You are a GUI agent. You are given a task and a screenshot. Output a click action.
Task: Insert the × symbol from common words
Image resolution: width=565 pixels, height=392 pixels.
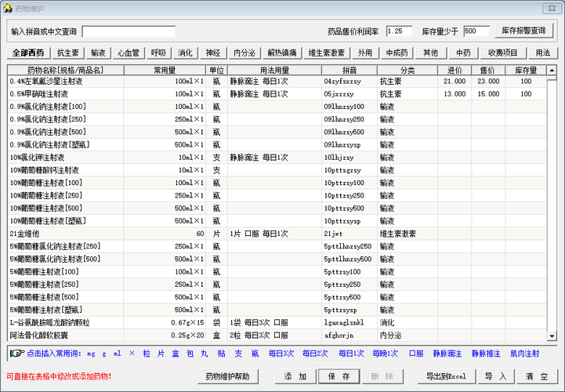pos(132,354)
